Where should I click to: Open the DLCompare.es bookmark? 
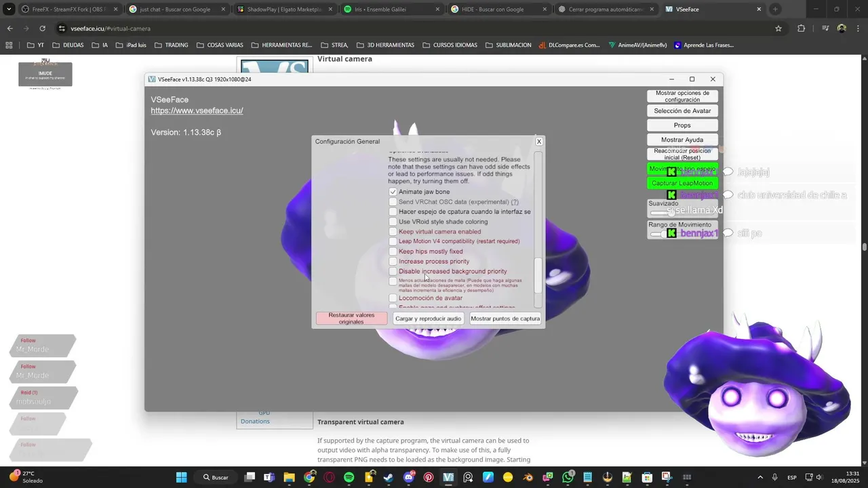pyautogui.click(x=569, y=45)
